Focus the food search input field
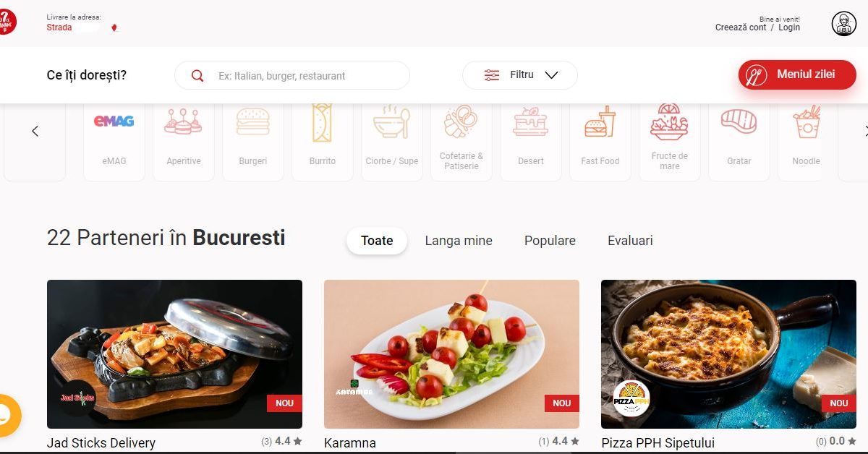868x454 pixels. pyautogui.click(x=292, y=75)
